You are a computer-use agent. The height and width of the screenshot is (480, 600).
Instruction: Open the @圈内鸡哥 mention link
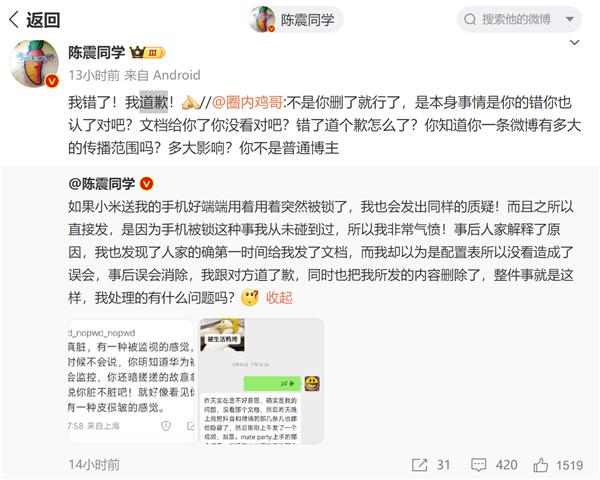247,102
